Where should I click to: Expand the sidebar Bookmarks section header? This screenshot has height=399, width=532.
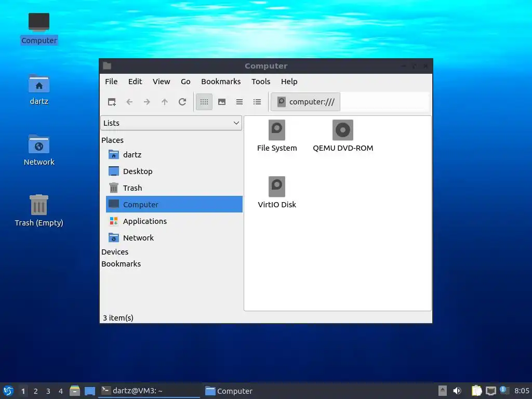(x=121, y=263)
